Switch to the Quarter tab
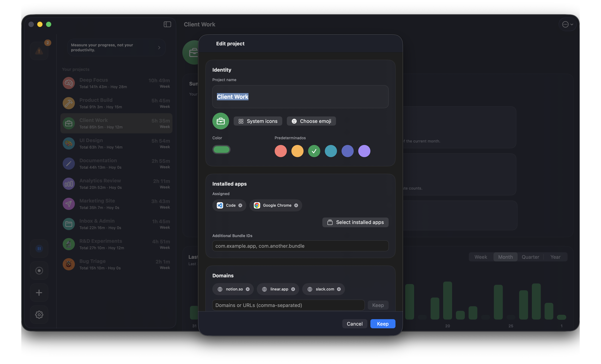Viewport: 601px width, 364px height. 531,257
